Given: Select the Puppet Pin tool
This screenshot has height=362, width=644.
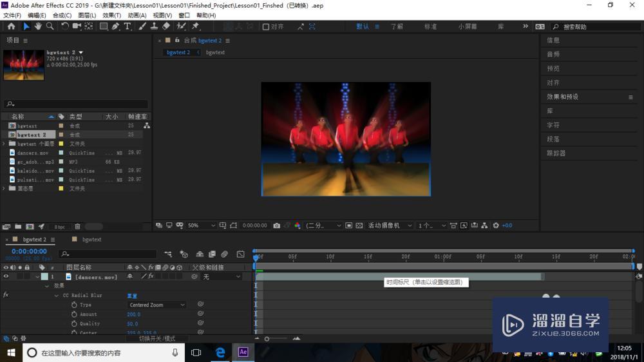Looking at the screenshot, I should click(x=196, y=26).
